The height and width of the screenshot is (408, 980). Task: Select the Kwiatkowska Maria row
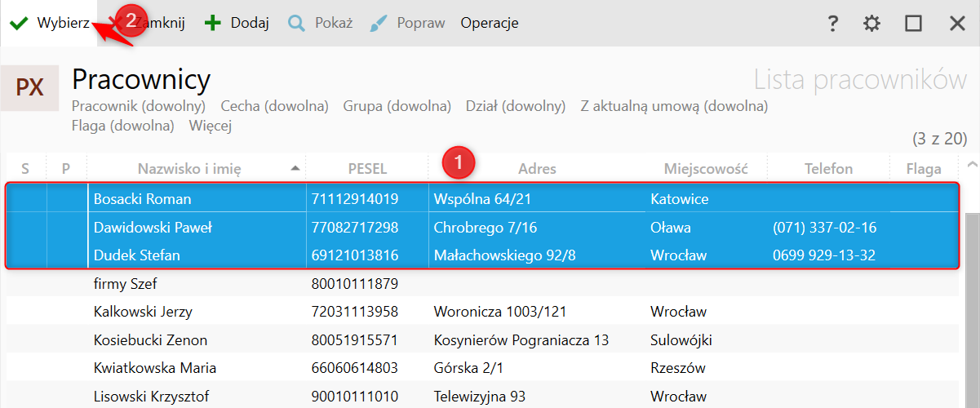click(x=482, y=368)
